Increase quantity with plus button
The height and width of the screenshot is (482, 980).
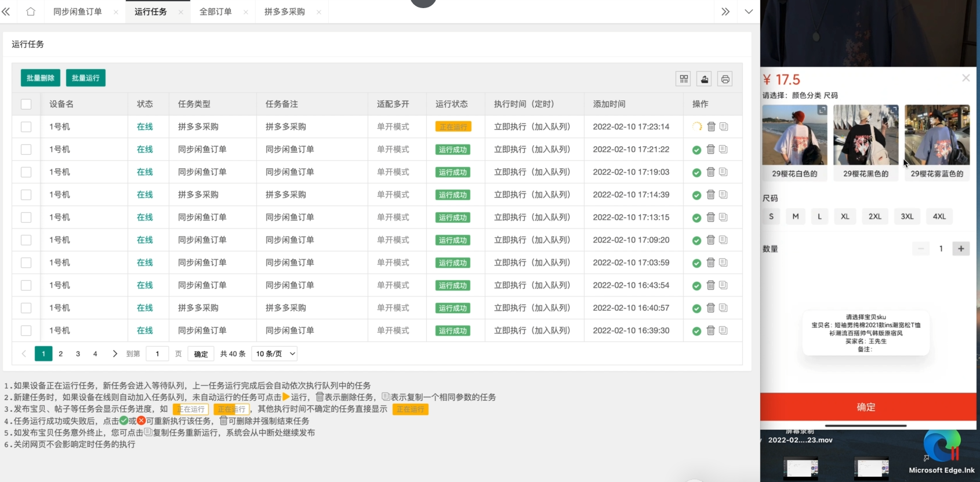pos(961,249)
